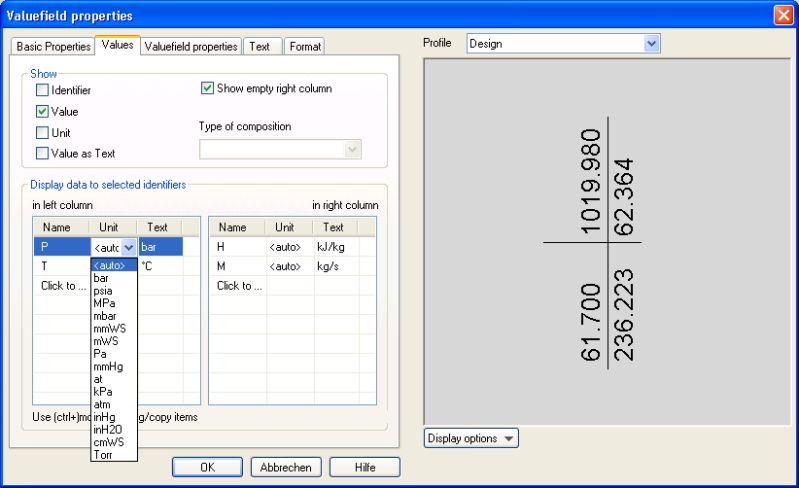Open the Profile dropdown showing Design
The image size is (799, 488).
[x=564, y=43]
